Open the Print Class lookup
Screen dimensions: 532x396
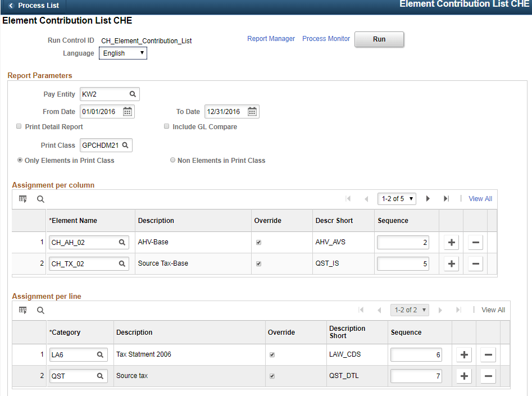(126, 145)
